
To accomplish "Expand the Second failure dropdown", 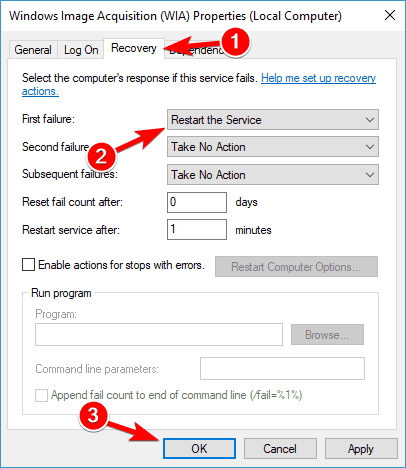I will [273, 147].
